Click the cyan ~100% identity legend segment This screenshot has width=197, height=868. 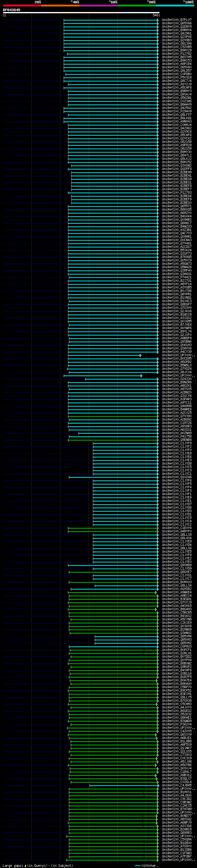(x=175, y=6)
